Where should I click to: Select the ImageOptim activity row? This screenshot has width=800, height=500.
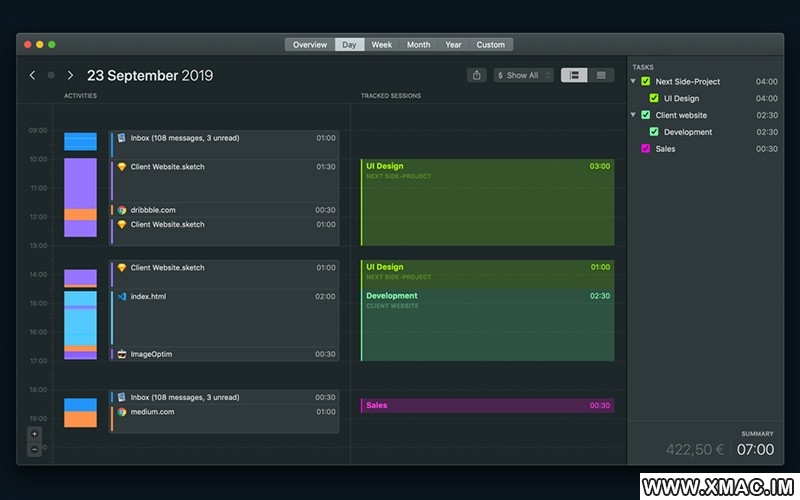tap(224, 354)
